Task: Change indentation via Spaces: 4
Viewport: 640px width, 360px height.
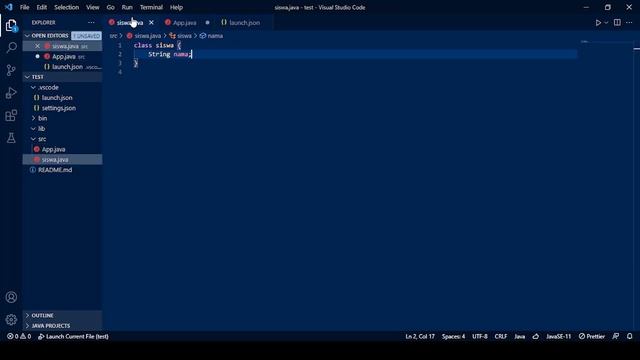Action: 453,336
